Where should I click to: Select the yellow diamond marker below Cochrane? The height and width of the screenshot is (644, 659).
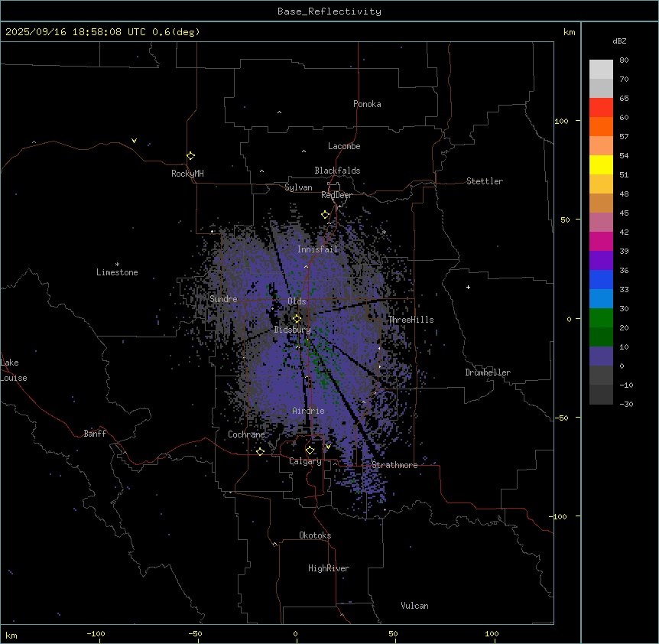(260, 452)
